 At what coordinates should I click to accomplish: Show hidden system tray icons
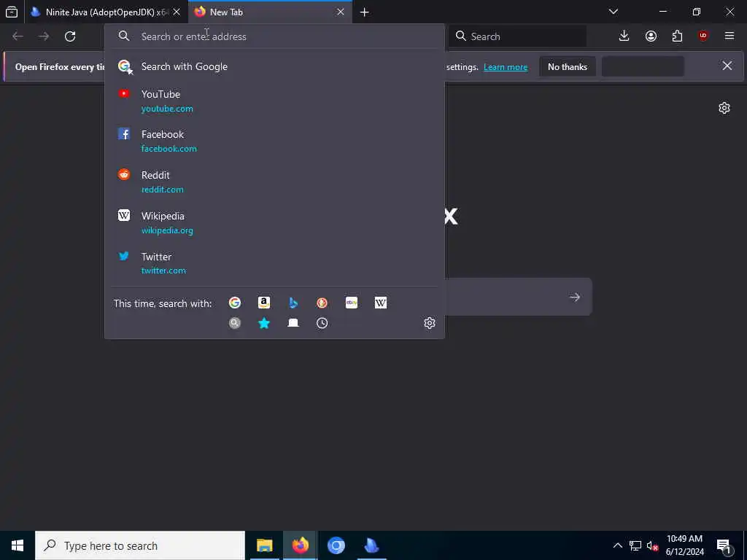(617, 545)
